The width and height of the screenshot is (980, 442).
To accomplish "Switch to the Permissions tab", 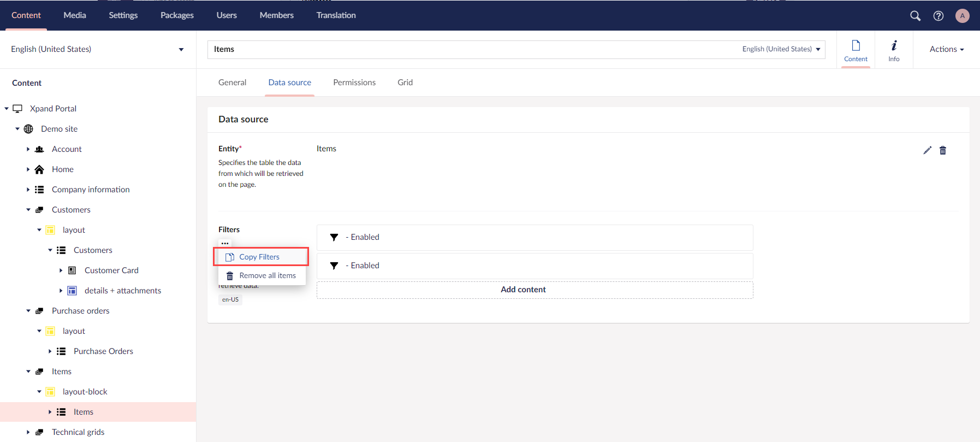I will click(354, 82).
